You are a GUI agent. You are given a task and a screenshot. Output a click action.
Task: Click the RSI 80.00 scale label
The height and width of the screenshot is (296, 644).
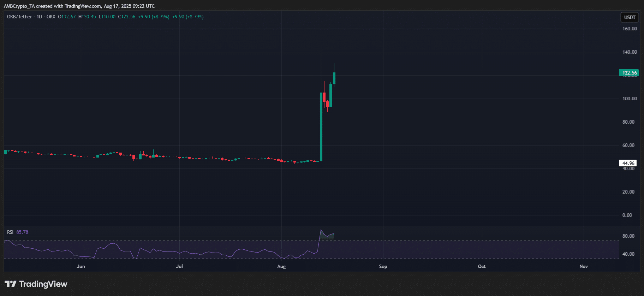[628, 236]
